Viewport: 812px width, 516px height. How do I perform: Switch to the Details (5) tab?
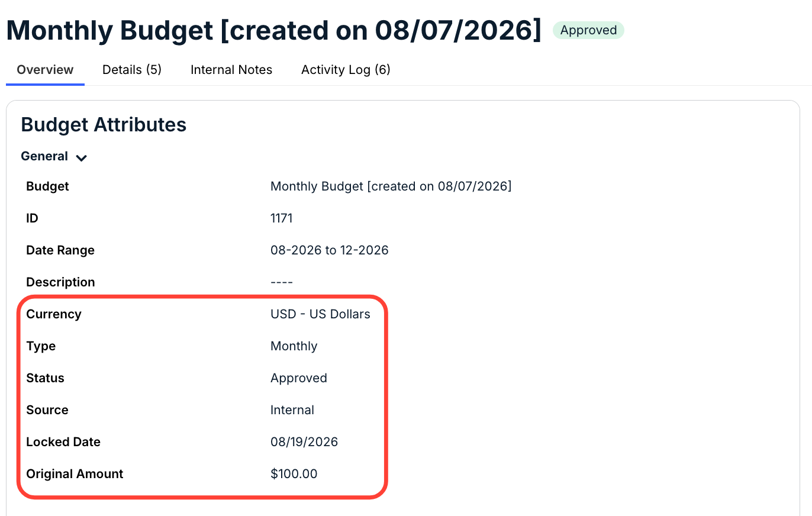point(132,70)
